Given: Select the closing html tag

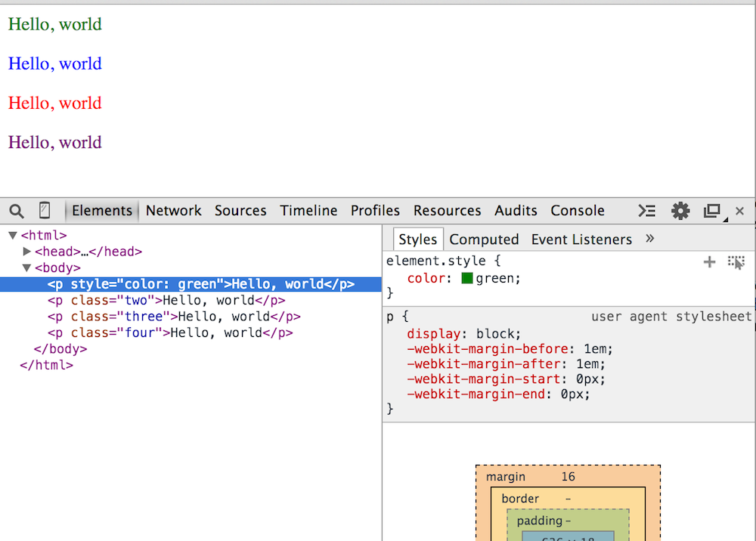Looking at the screenshot, I should [x=46, y=365].
